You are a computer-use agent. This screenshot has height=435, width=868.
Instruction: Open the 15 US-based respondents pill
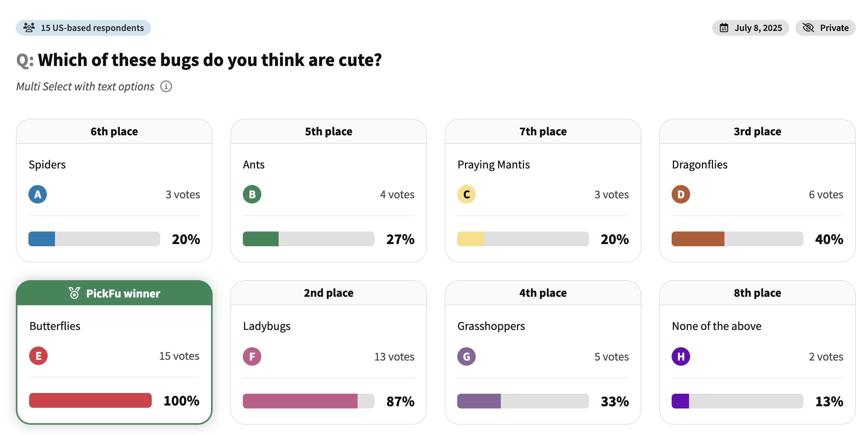tap(83, 28)
